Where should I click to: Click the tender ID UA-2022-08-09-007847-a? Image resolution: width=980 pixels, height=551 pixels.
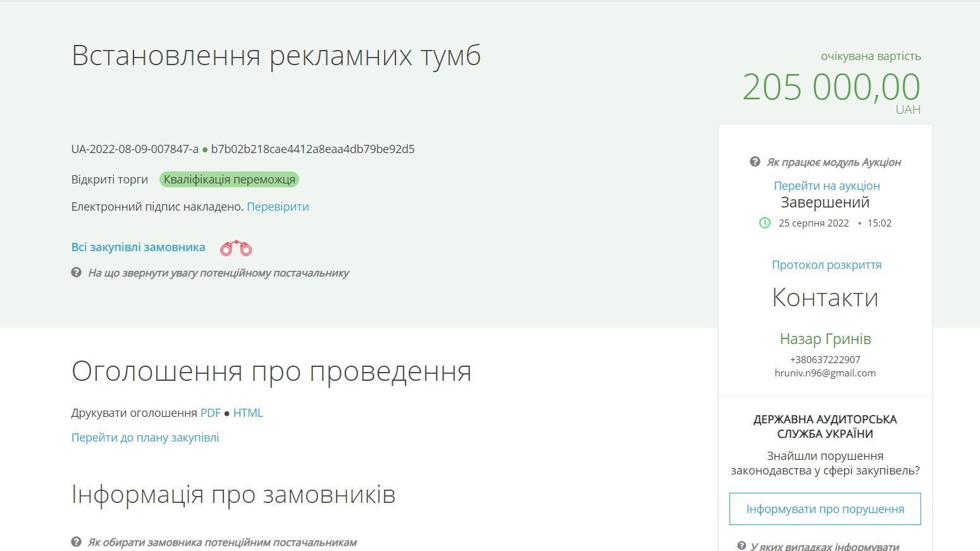pyautogui.click(x=133, y=149)
